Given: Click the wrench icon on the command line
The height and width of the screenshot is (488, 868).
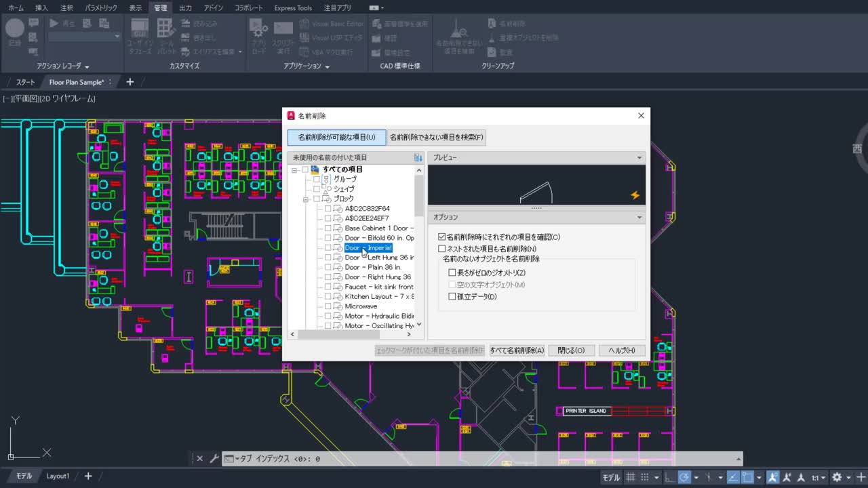Looking at the screenshot, I should coord(214,459).
